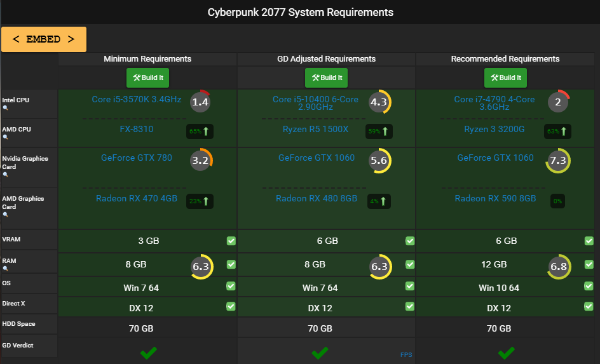600x364 pixels.
Task: Click the 7.3 score gauge for GTX 1060
Action: tap(558, 161)
